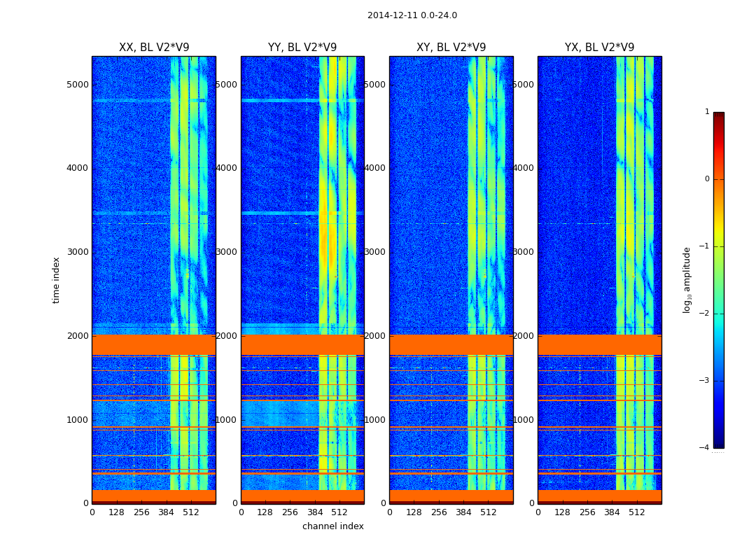735x560 pixels.
Task: Click the dark red top of the colorbar
Action: [718, 117]
